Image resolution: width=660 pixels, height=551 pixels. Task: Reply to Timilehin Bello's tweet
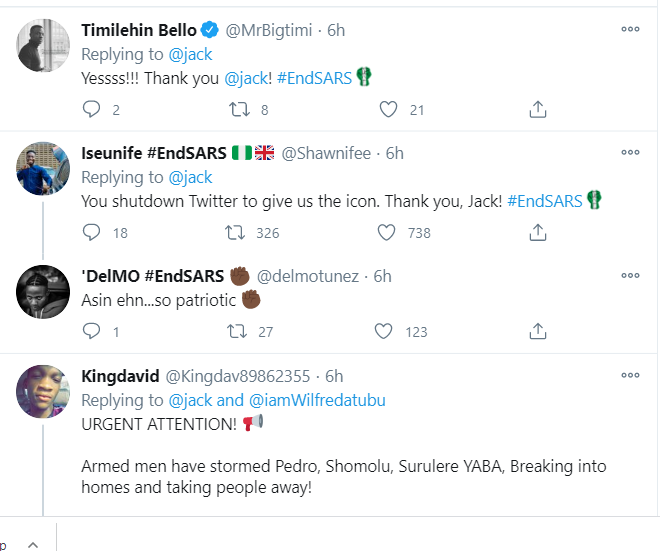[91, 109]
